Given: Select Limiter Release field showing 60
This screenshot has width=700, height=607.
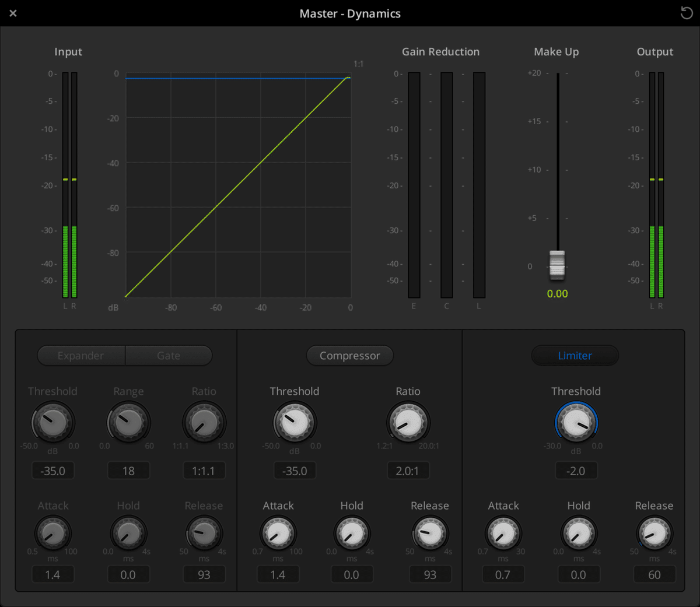Looking at the screenshot, I should [654, 574].
